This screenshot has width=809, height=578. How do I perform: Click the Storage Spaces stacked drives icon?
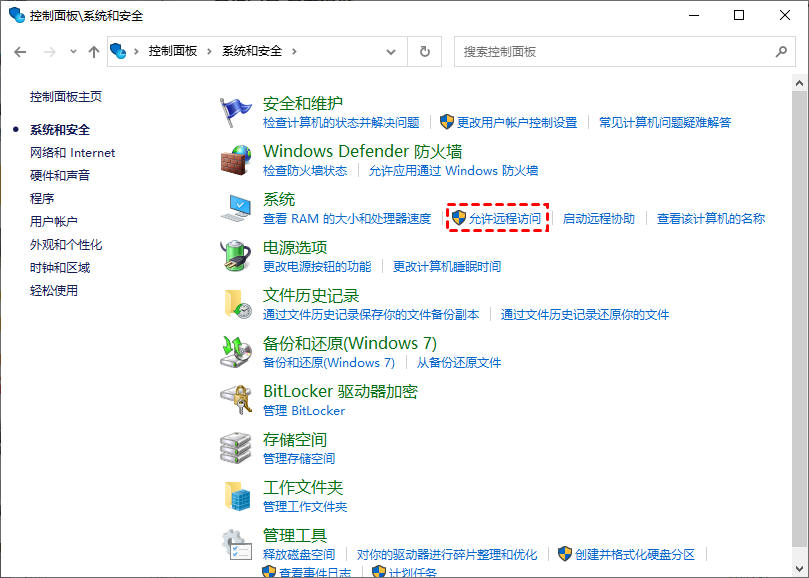click(236, 448)
